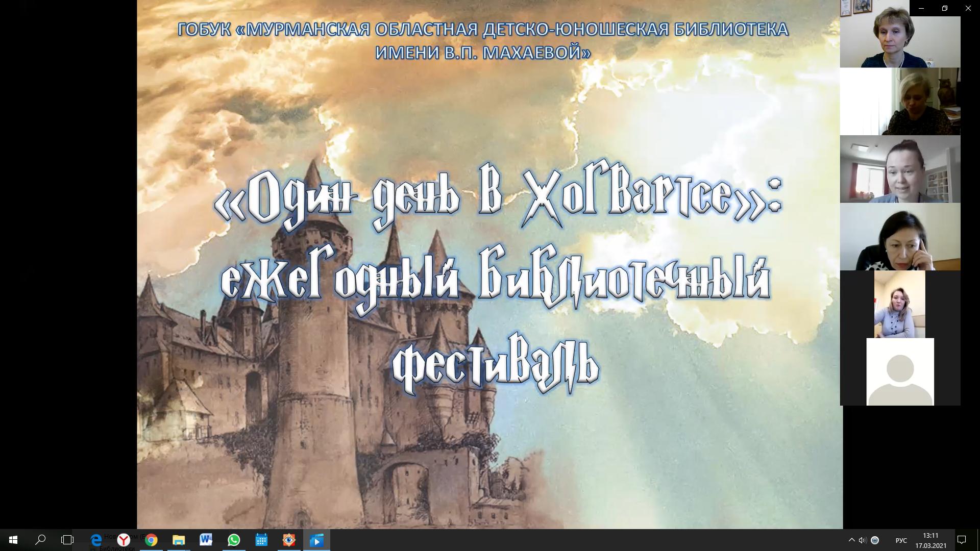Open Task View from the taskbar
980x551 pixels.
click(67, 540)
